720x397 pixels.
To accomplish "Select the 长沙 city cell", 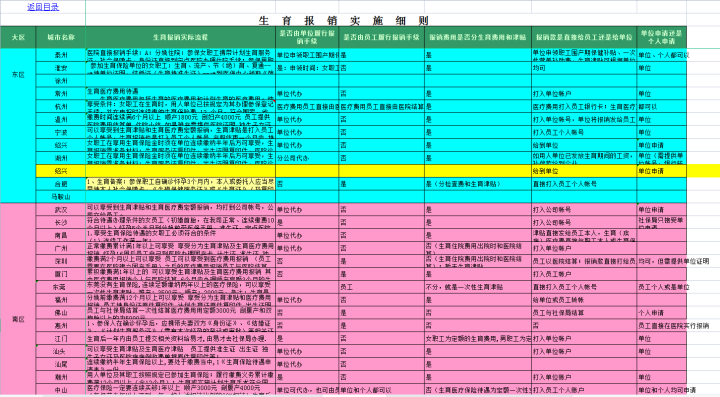I will (61, 223).
